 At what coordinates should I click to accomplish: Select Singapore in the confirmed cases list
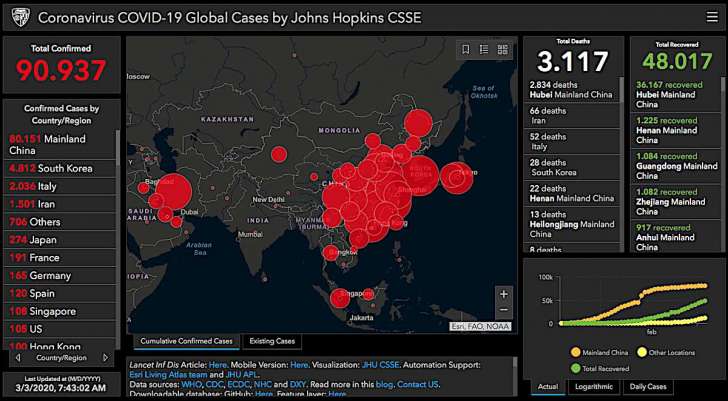point(59,311)
